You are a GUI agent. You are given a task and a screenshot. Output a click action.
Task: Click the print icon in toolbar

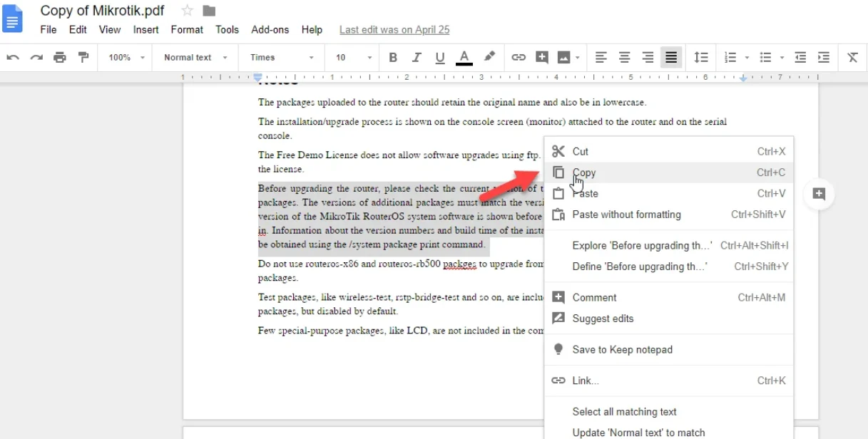(x=60, y=58)
